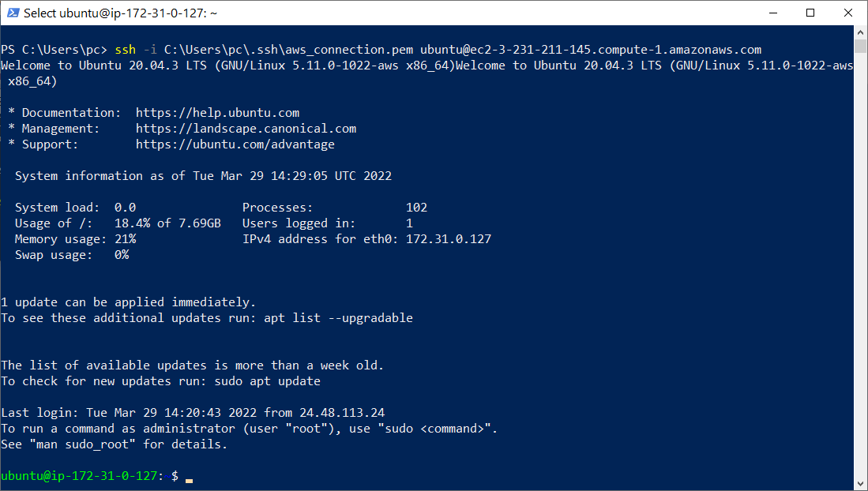Click the Processes count 102

coord(416,208)
